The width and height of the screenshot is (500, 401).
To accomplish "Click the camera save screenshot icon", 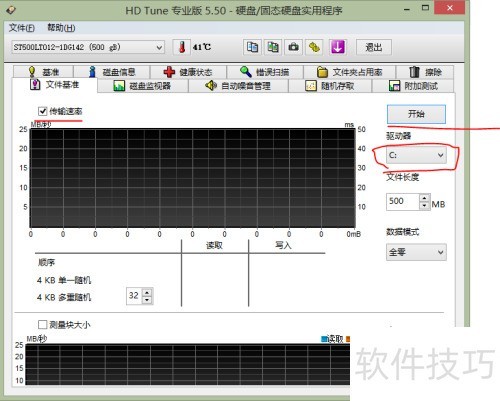I will pyautogui.click(x=293, y=47).
